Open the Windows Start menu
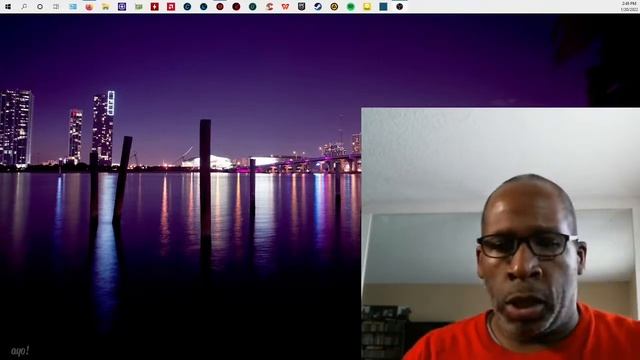640x360 pixels. [8, 7]
